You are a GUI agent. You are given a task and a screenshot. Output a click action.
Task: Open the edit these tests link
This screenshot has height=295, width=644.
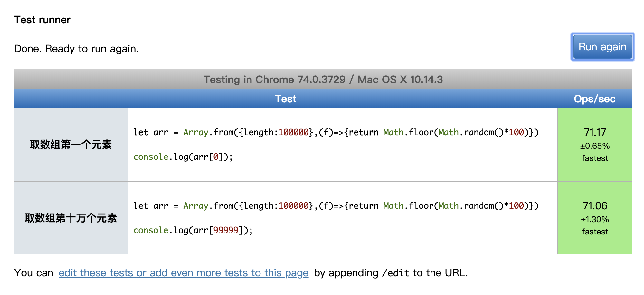tap(184, 273)
